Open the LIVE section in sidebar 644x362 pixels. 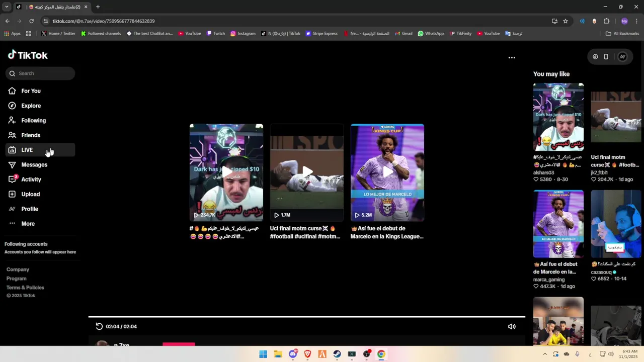click(x=40, y=150)
